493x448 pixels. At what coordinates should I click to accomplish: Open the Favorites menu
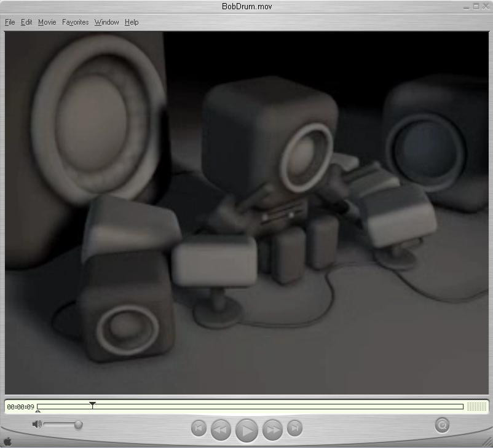click(76, 22)
